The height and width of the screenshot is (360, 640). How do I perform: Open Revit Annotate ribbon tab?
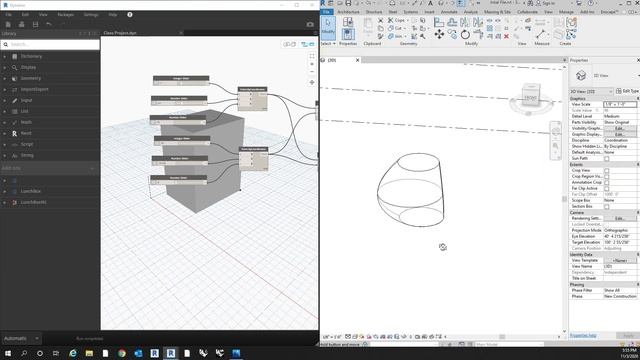449,12
